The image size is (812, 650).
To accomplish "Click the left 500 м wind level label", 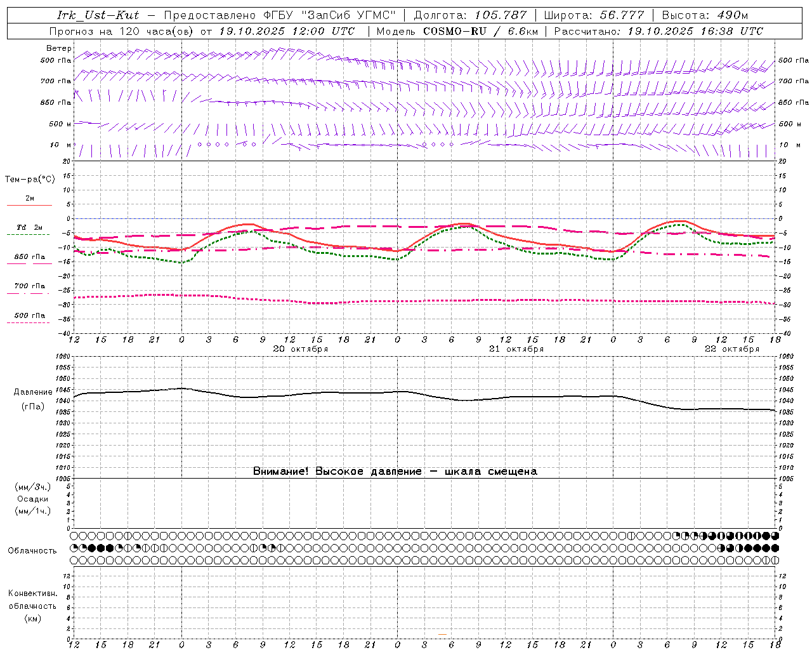I will tap(60, 124).
